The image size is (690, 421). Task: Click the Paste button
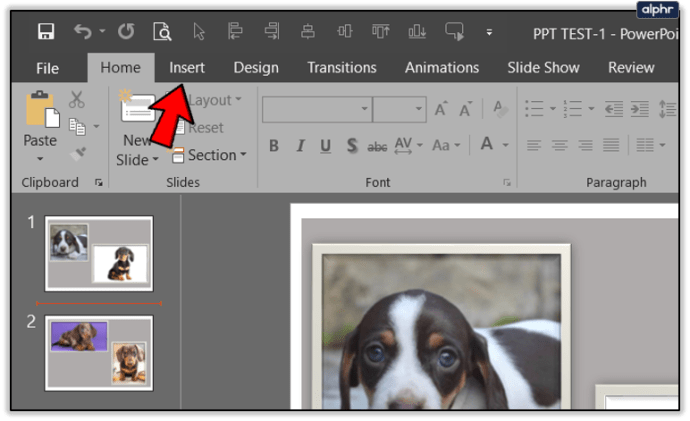click(x=40, y=125)
